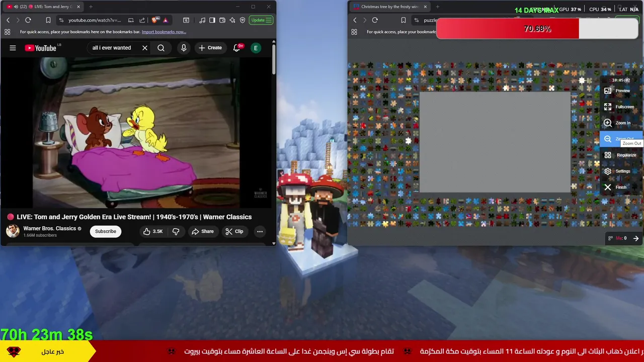Show puzzle Preview image
Image resolution: width=644 pixels, height=362 pixels.
[621, 91]
